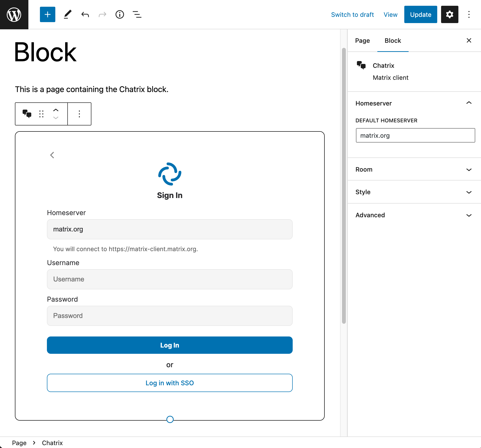Click the WordPress logo icon

(x=14, y=14)
